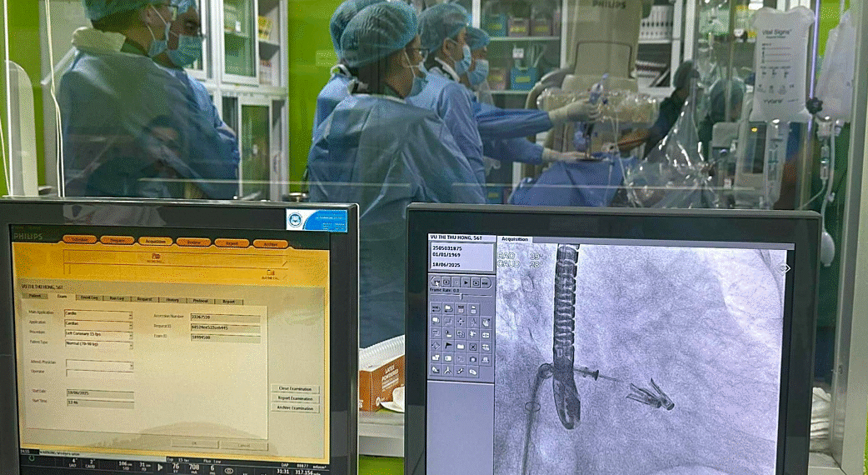Screen dimensions: 868x475
Task: Switch to the Event Log tab
Action: (88, 297)
